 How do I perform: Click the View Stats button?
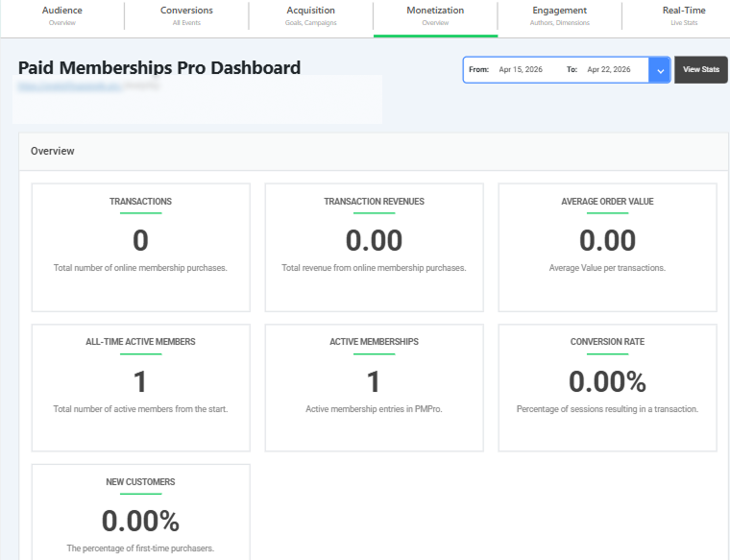coord(700,70)
